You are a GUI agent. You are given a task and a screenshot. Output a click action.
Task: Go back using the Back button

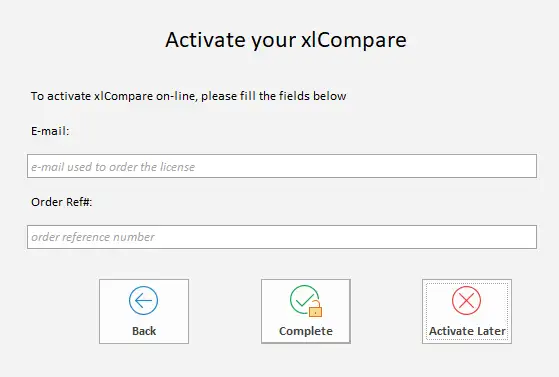click(144, 311)
